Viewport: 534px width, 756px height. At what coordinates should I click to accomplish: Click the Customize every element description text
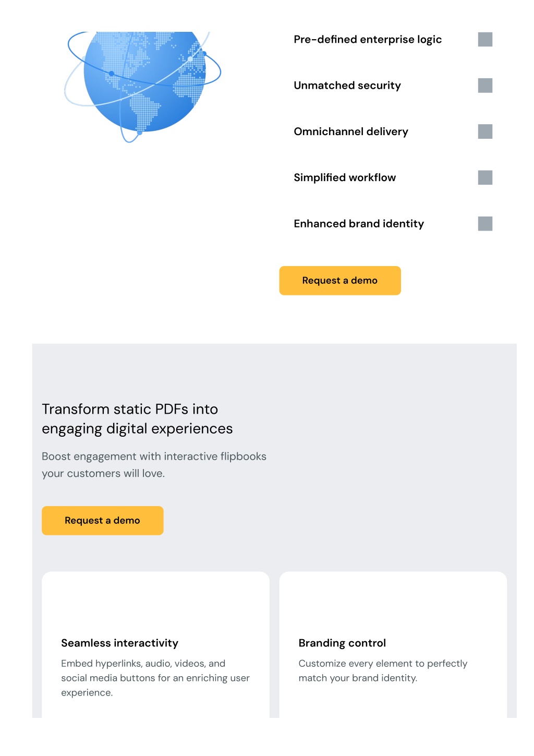point(383,671)
